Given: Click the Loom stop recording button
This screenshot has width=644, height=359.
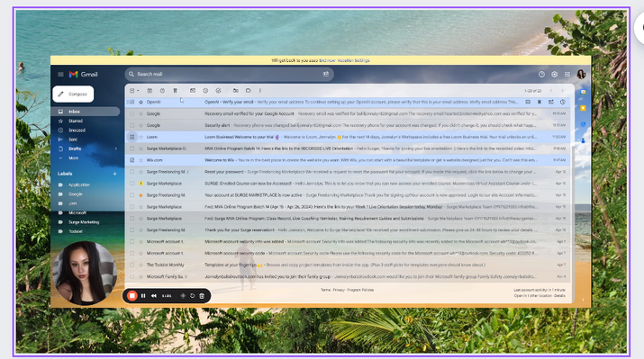Looking at the screenshot, I should tap(132, 296).
